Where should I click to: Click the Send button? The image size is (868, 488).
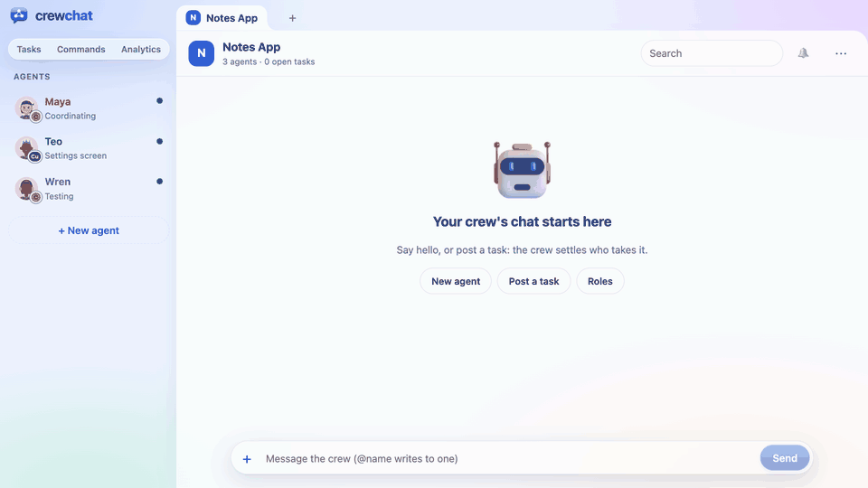(785, 458)
